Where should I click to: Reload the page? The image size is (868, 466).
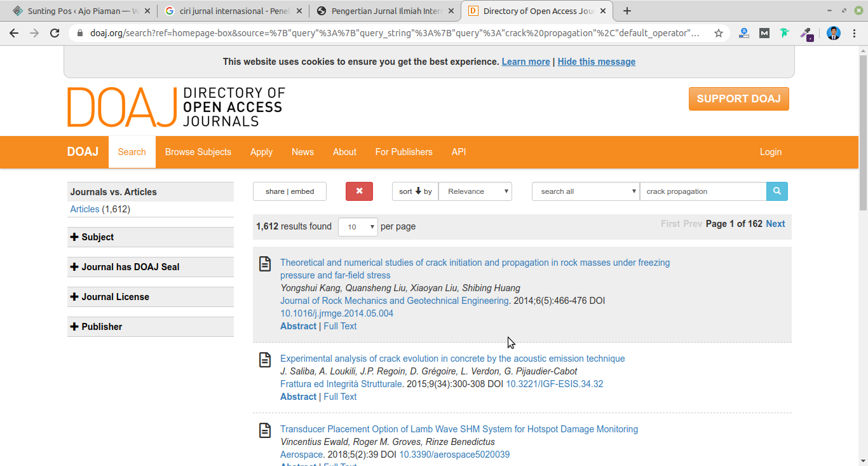55,33
